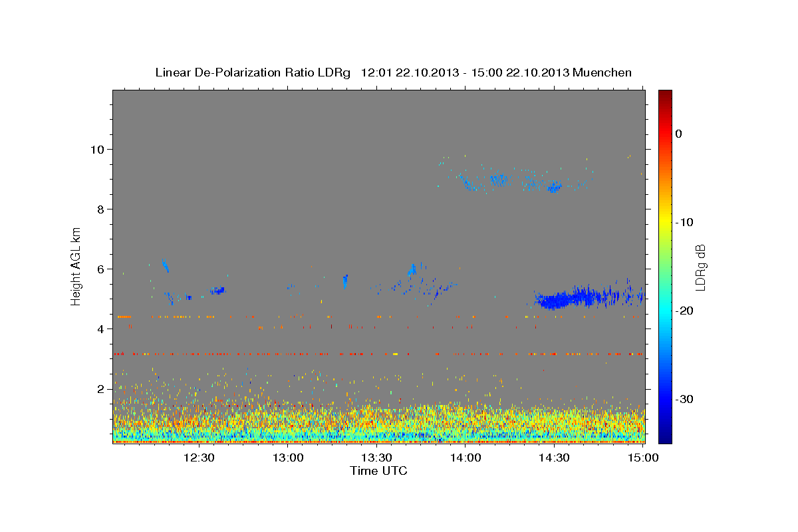Click the '13:00' time tick label
The image size is (798, 532).
(288, 458)
